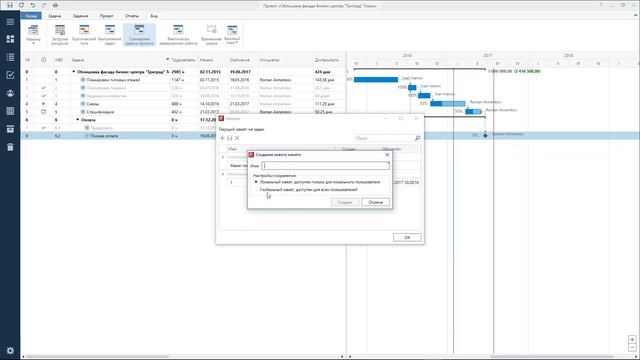Click the horizontal scrollbar under task table

click(98, 357)
